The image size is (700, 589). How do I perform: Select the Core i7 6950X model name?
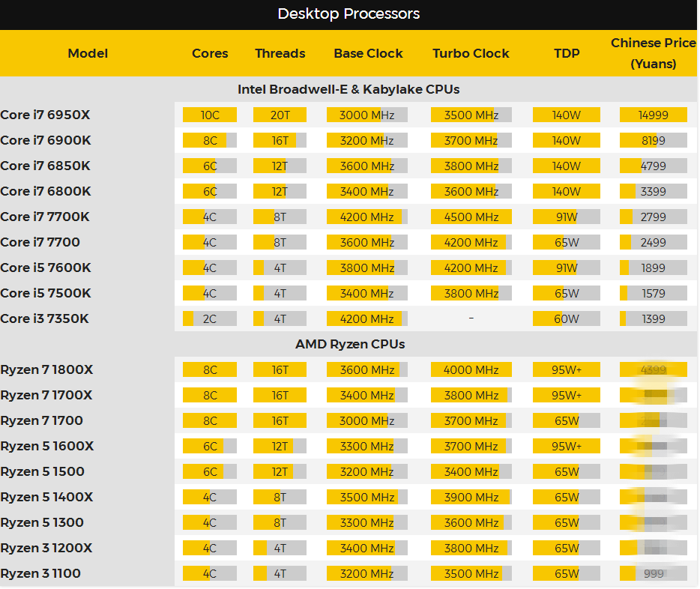(x=45, y=115)
